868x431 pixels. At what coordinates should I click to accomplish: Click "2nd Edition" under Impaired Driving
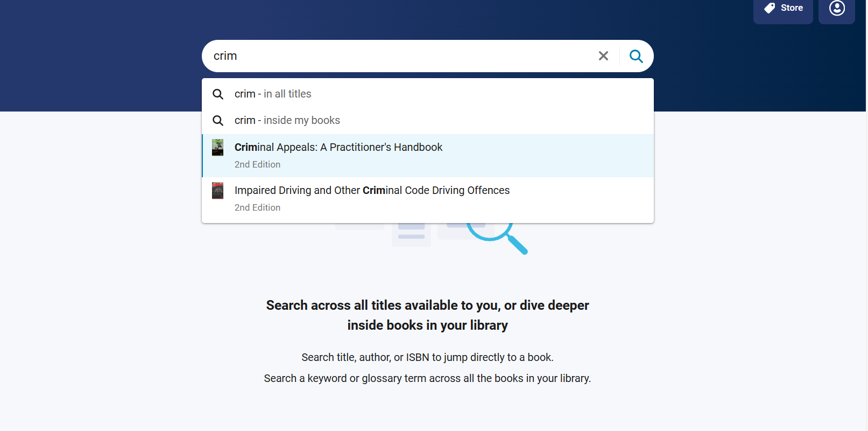coord(257,208)
